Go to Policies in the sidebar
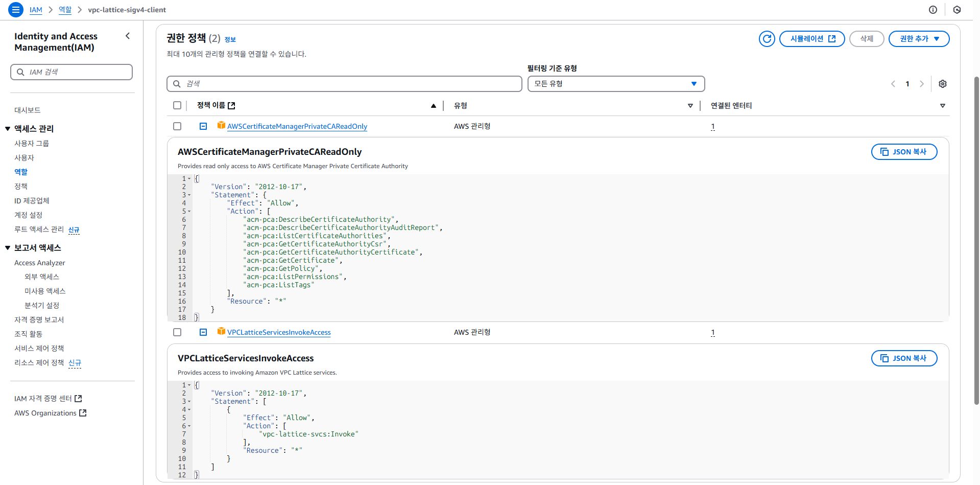Screen dimensions: 980x485 coord(21,187)
